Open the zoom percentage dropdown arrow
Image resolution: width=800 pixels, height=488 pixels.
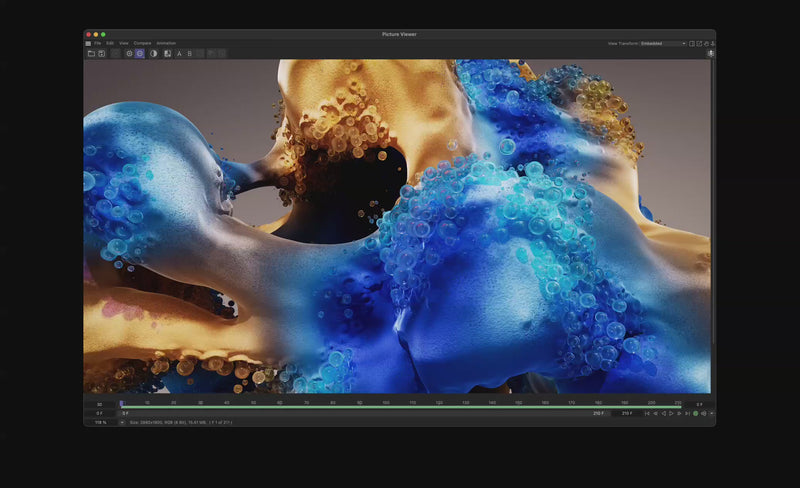122,422
